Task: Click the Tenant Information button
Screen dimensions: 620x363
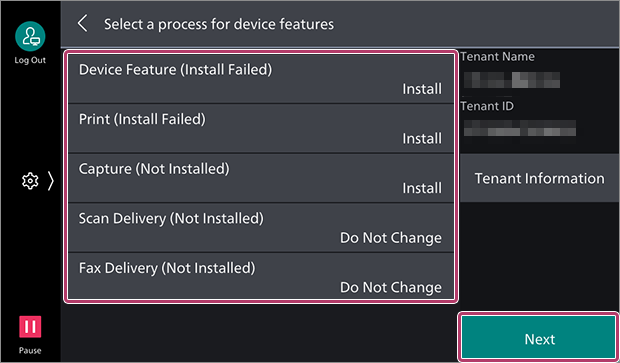Action: coord(539,178)
